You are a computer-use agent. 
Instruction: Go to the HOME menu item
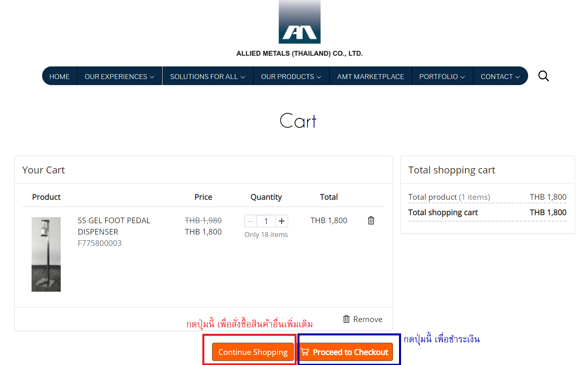(x=59, y=76)
